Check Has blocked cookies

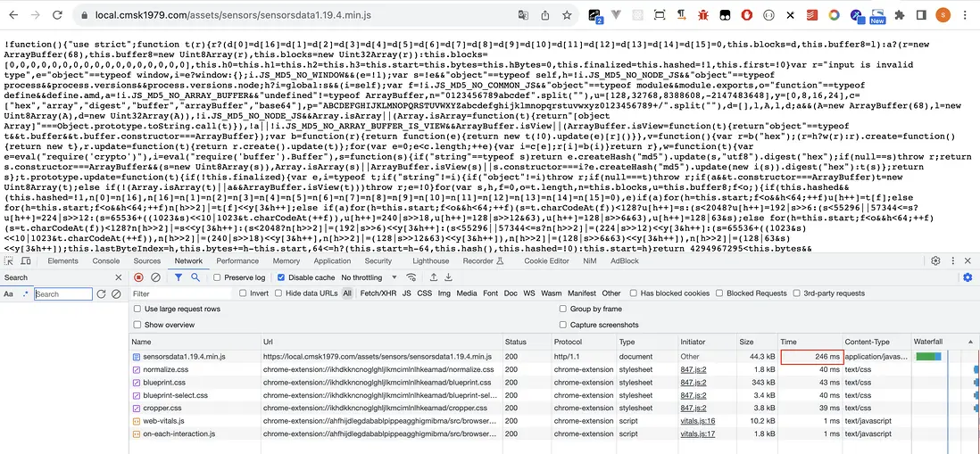coord(634,293)
